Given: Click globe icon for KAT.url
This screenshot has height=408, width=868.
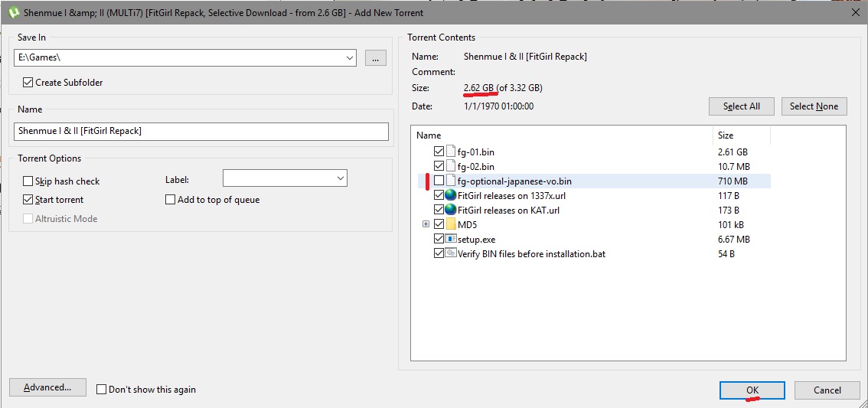Looking at the screenshot, I should click(x=450, y=210).
